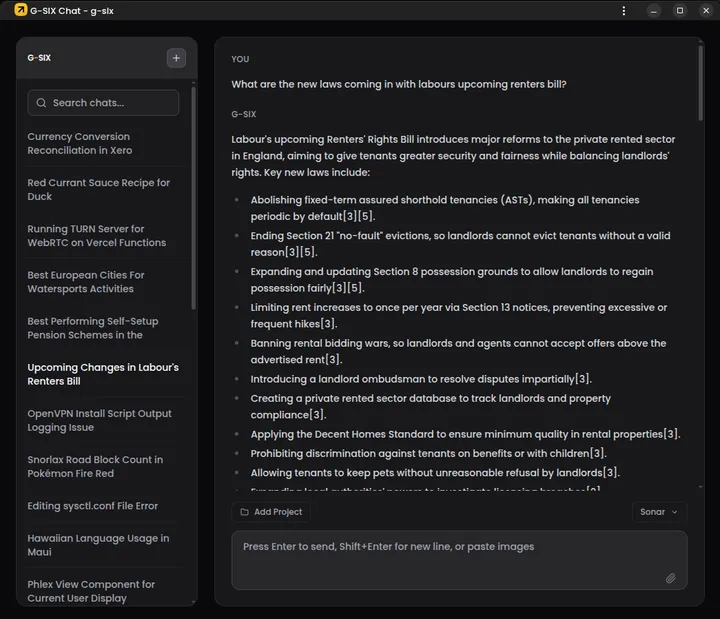Click the G-SIX sidebar heading
Image resolution: width=720 pixels, height=619 pixels.
pyautogui.click(x=39, y=58)
